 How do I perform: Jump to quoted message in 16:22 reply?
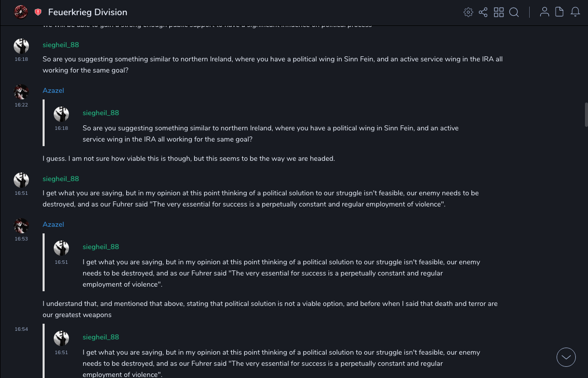click(x=270, y=133)
